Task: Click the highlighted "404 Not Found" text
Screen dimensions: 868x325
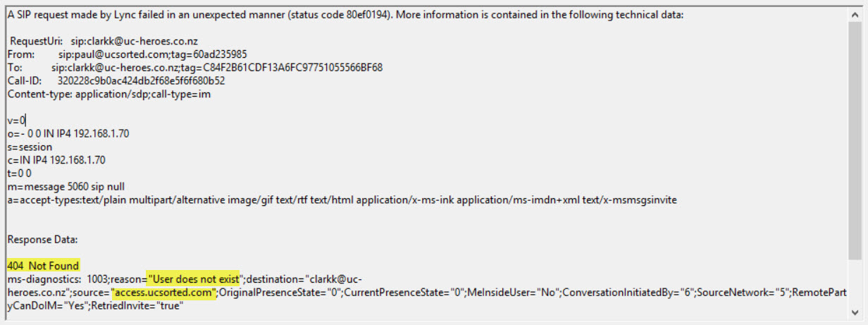Action: [44, 266]
